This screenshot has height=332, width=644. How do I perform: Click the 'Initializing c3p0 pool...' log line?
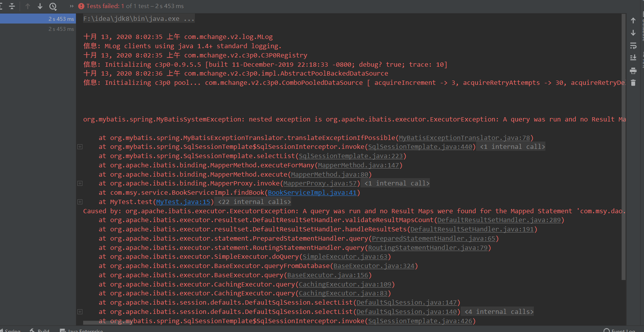(354, 83)
